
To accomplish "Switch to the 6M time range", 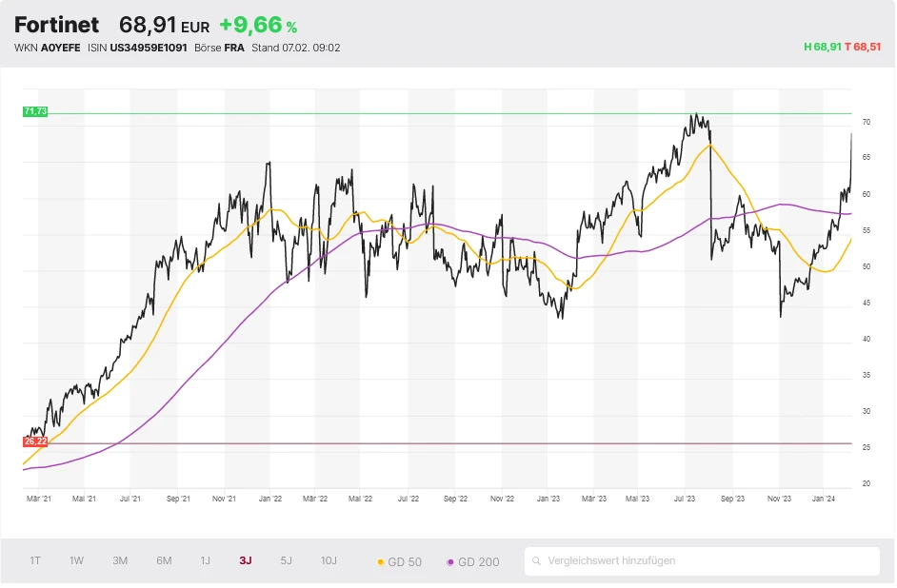I will (x=164, y=560).
